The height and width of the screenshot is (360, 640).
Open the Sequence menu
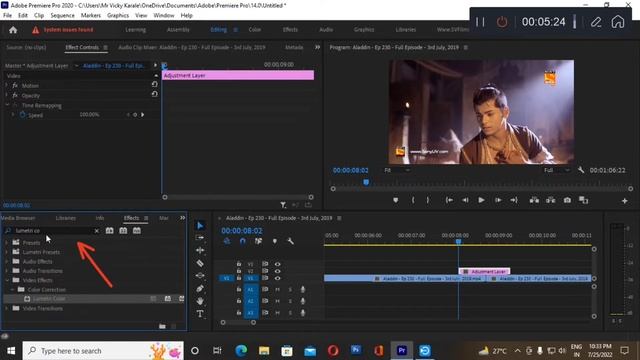point(62,16)
